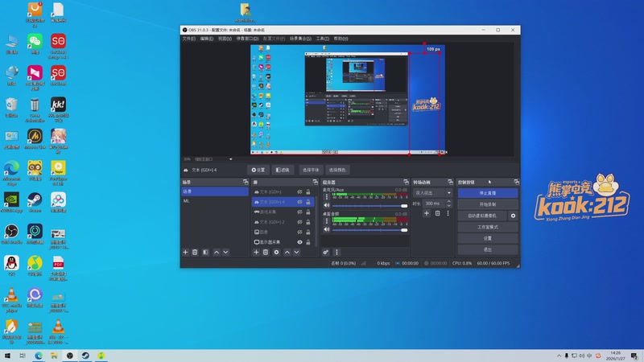
Task: Mute the Desktop Audio speaker icon
Action: pyautogui.click(x=327, y=229)
